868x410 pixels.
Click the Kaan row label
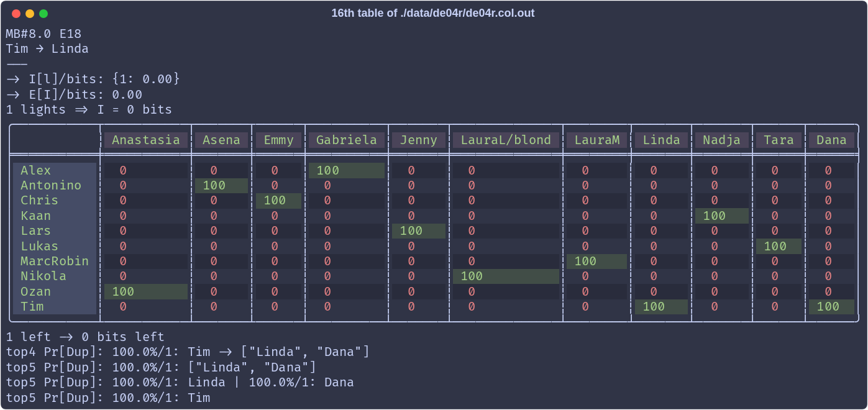click(x=55, y=216)
